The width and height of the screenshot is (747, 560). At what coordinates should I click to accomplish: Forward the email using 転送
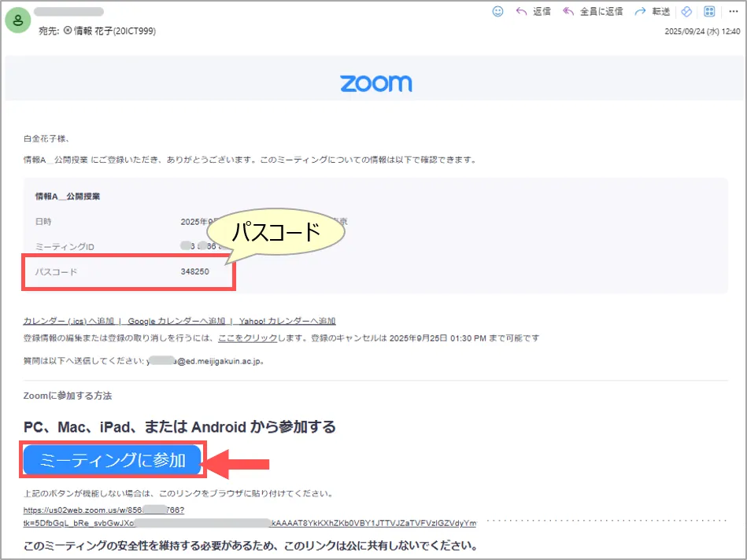coord(653,11)
